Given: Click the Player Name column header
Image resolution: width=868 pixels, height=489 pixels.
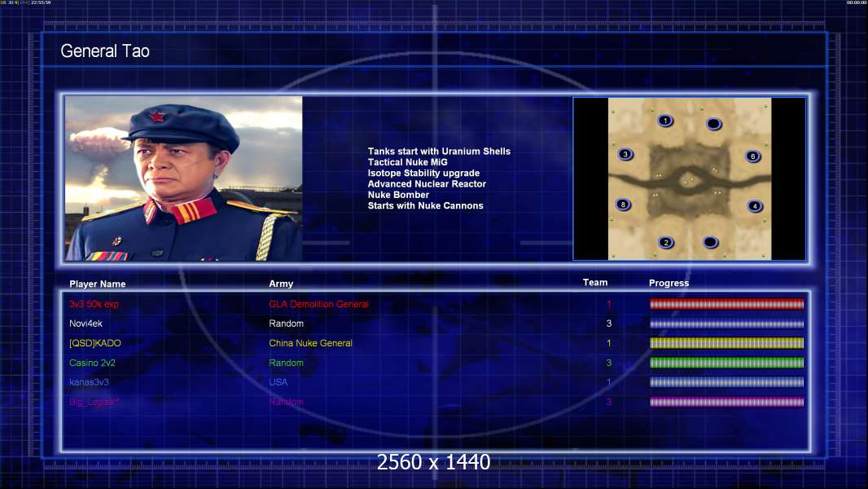Looking at the screenshot, I should point(98,284).
